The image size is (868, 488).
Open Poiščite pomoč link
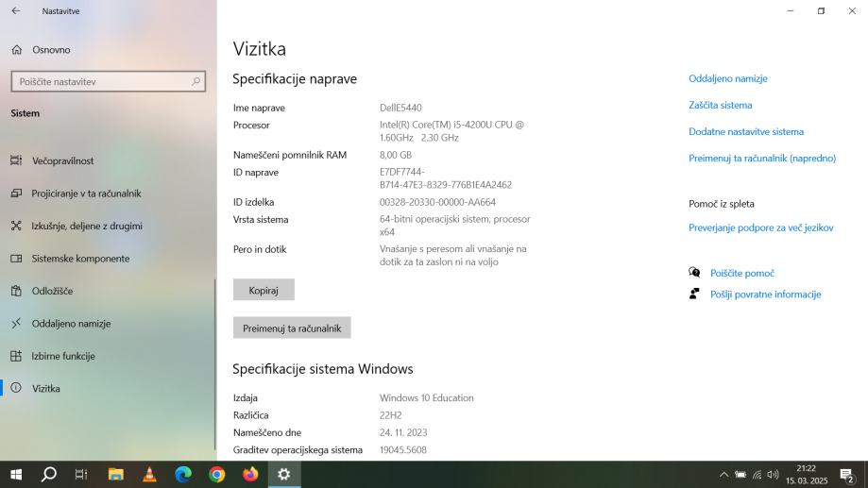tap(742, 273)
